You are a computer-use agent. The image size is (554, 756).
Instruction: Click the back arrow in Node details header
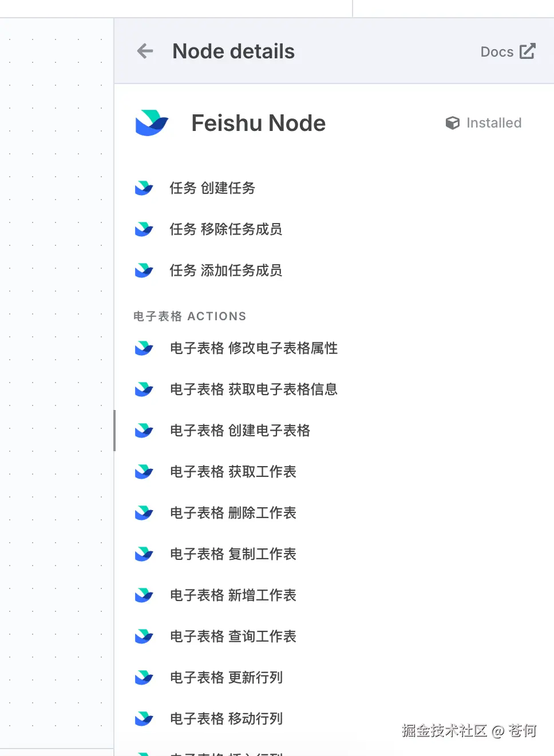(x=145, y=51)
